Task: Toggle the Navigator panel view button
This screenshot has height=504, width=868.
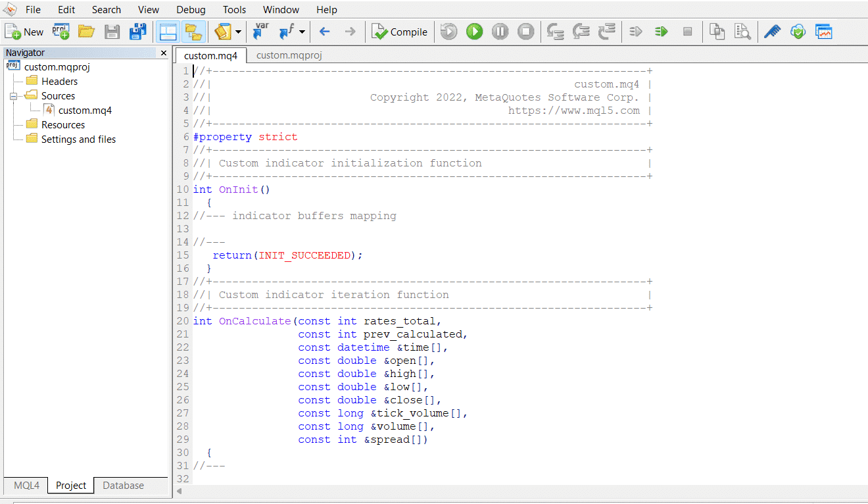Action: (x=168, y=32)
